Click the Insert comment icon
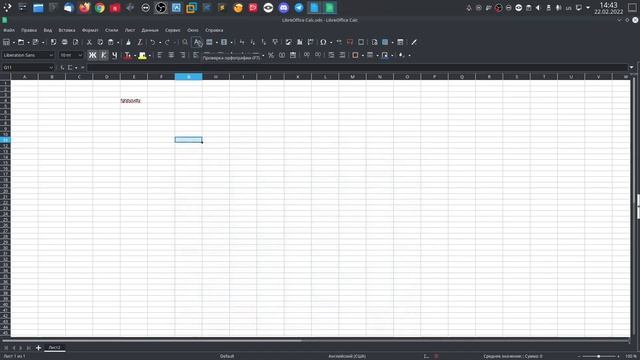The height and width of the screenshot is (360, 640). click(350, 42)
